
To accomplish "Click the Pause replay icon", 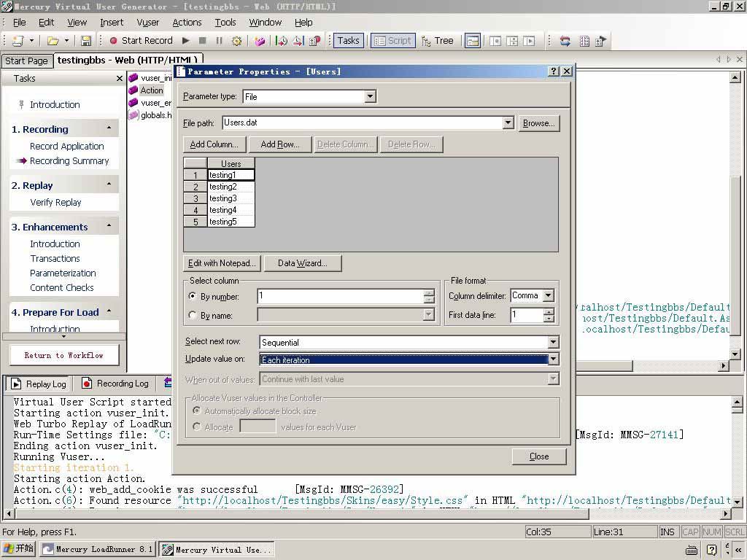I will pos(219,41).
